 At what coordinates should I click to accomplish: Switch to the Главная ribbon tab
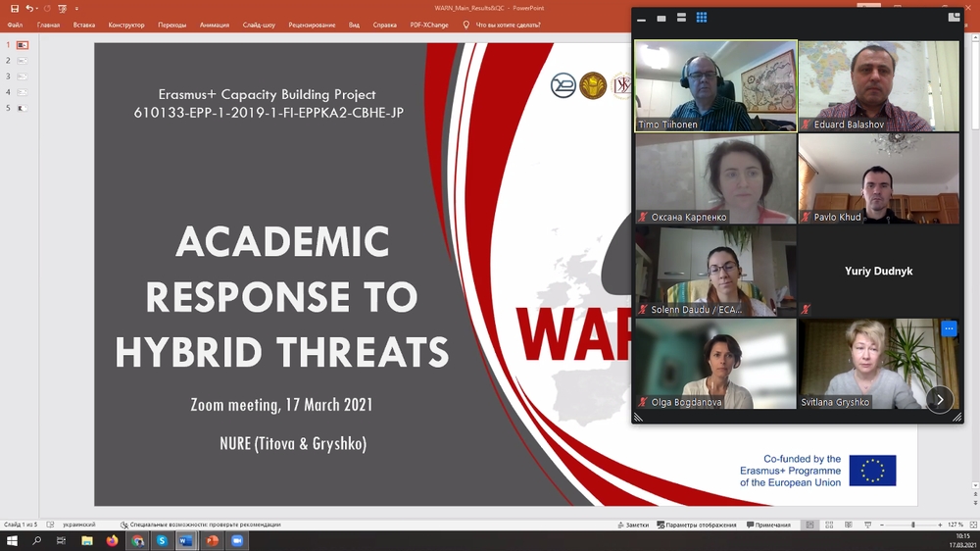click(48, 25)
